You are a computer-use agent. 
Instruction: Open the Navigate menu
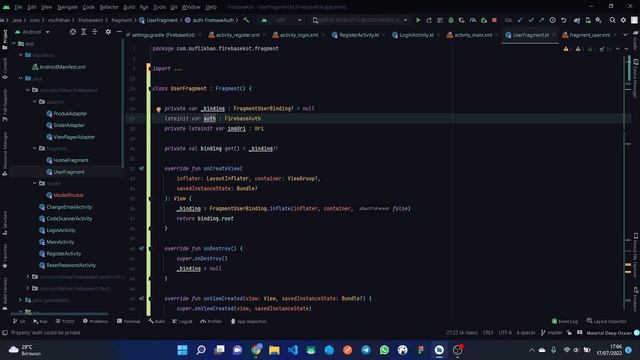click(x=67, y=7)
